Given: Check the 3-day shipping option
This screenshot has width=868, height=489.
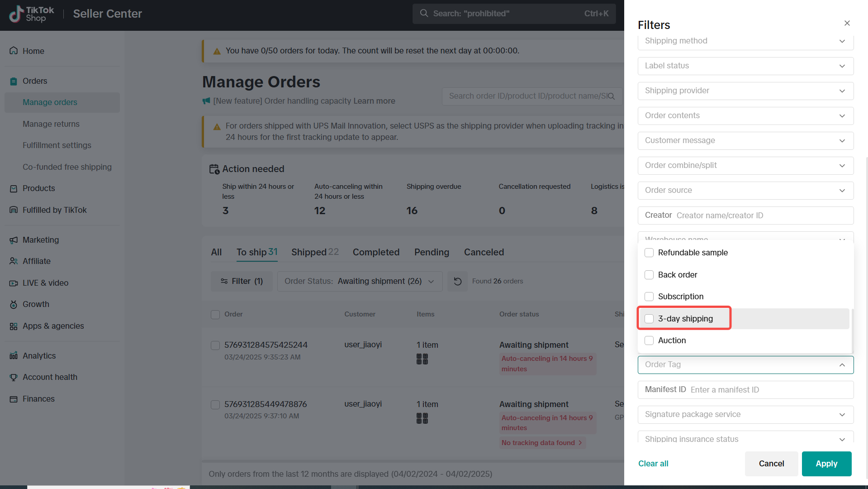Looking at the screenshot, I should click(649, 319).
